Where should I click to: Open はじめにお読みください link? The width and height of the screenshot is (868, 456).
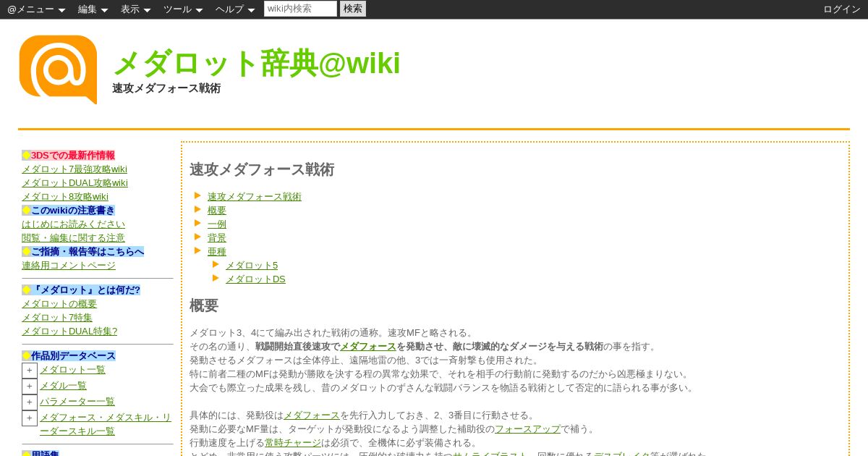coord(73,224)
